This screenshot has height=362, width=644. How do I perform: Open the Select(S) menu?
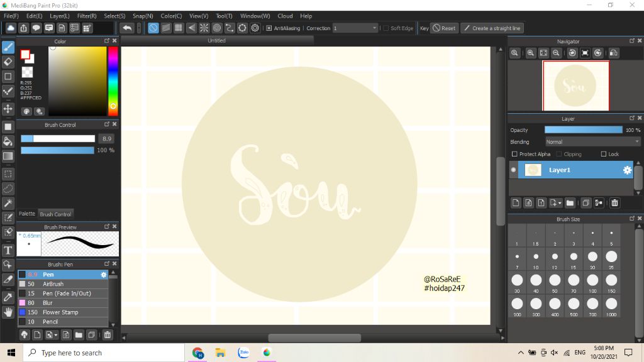[x=114, y=16]
